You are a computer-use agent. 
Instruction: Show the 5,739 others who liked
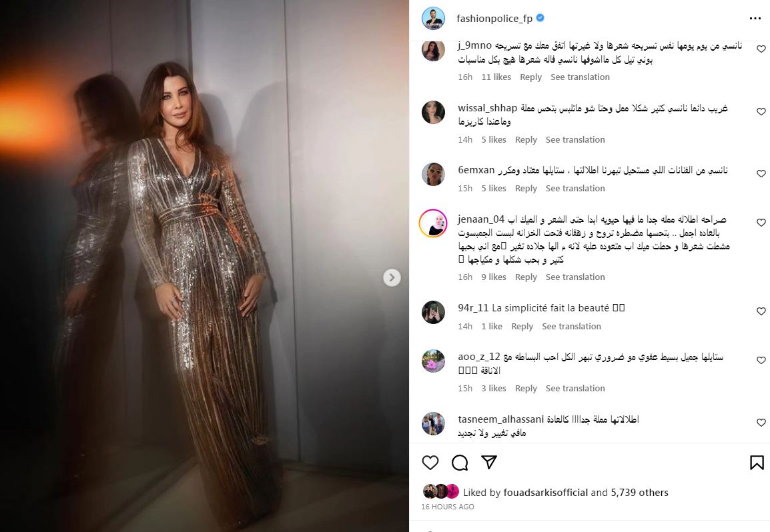[x=640, y=492]
